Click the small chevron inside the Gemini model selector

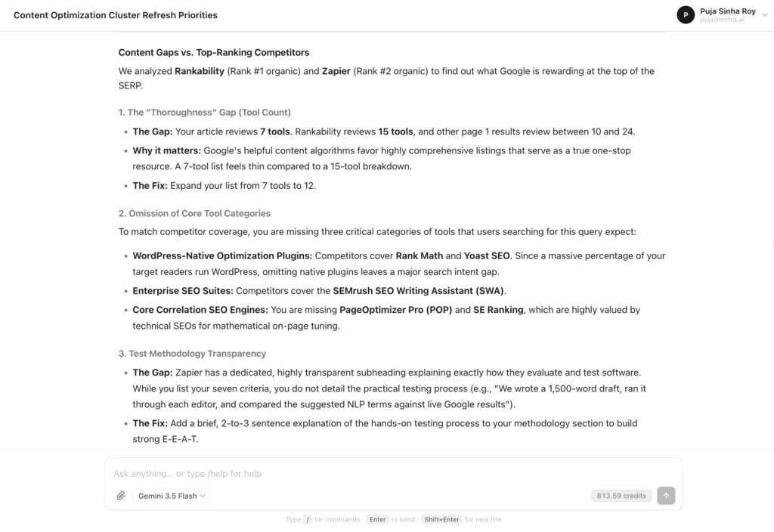click(203, 496)
